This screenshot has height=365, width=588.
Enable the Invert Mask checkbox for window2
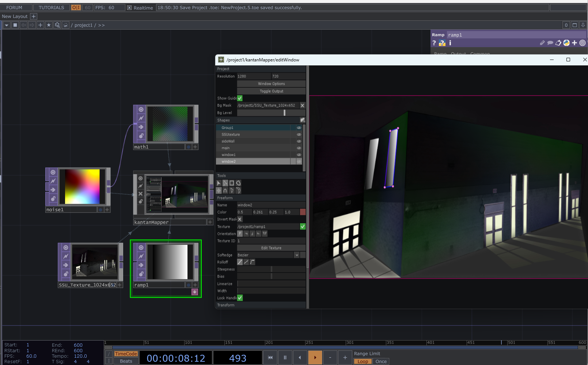pos(240,219)
